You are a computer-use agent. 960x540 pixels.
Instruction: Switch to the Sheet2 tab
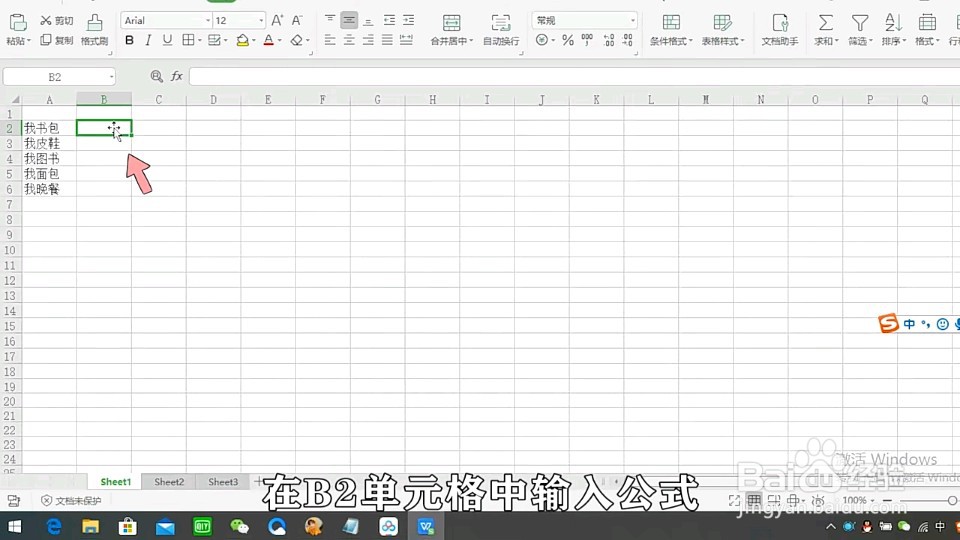click(169, 482)
